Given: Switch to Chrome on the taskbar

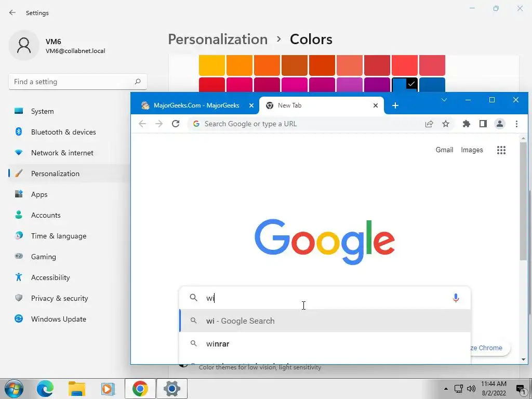Looking at the screenshot, I should click(140, 389).
